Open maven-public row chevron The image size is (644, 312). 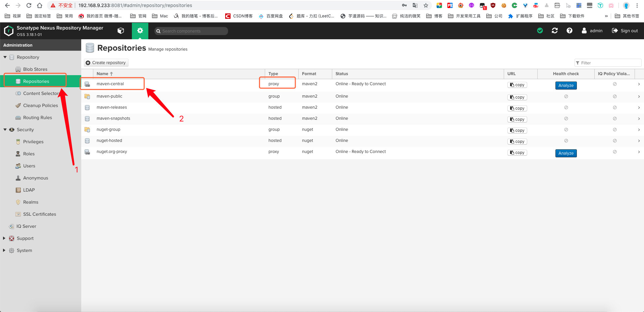pyautogui.click(x=639, y=97)
